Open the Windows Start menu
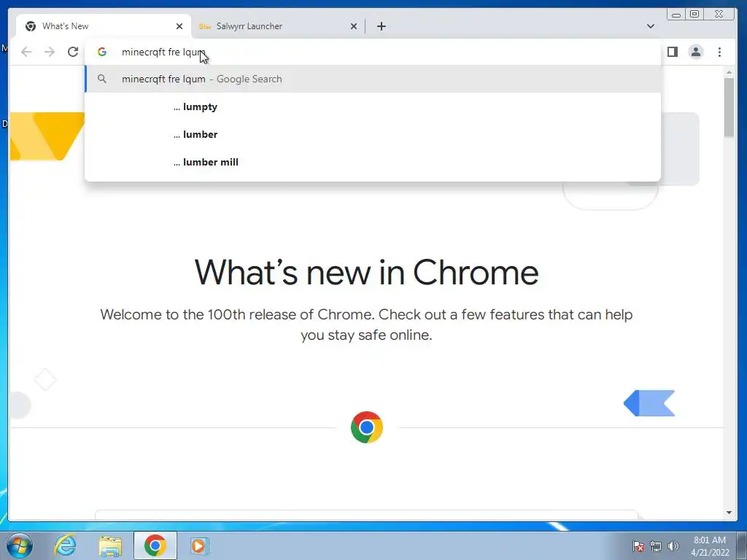747x560 pixels. click(20, 545)
